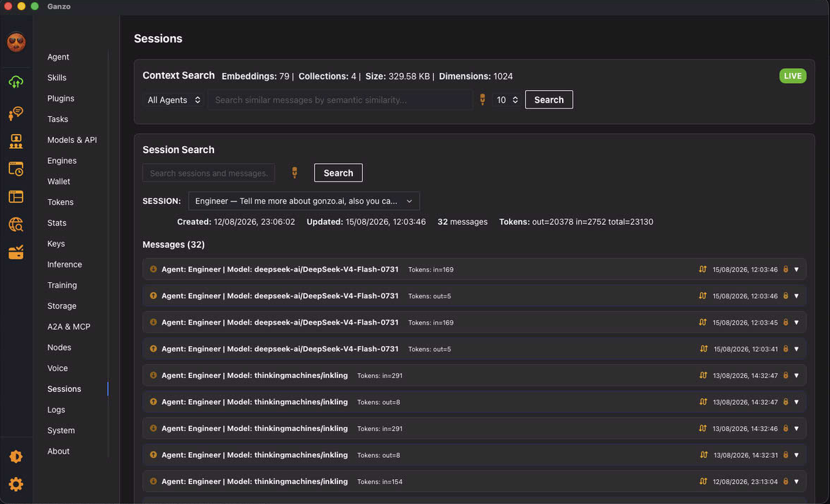The height and width of the screenshot is (504, 830).
Task: Click microphone icon in Context Search
Action: [482, 99]
